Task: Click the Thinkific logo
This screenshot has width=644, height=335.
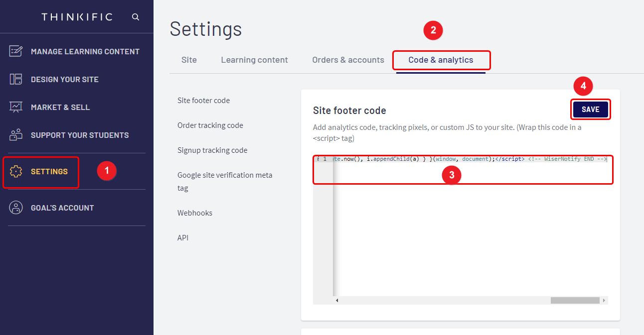Action: (x=77, y=17)
